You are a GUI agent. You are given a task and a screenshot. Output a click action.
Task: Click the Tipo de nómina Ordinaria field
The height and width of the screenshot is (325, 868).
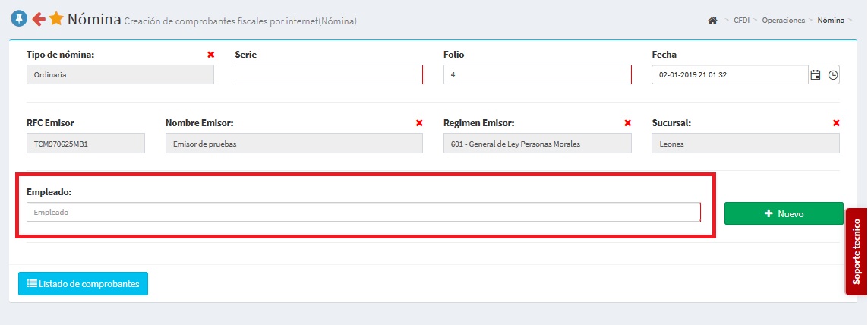point(120,75)
